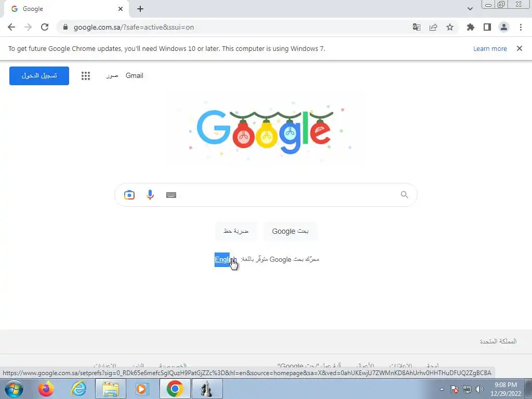This screenshot has height=399, width=532.
Task: Open a new tab with plus button
Action: [140, 9]
